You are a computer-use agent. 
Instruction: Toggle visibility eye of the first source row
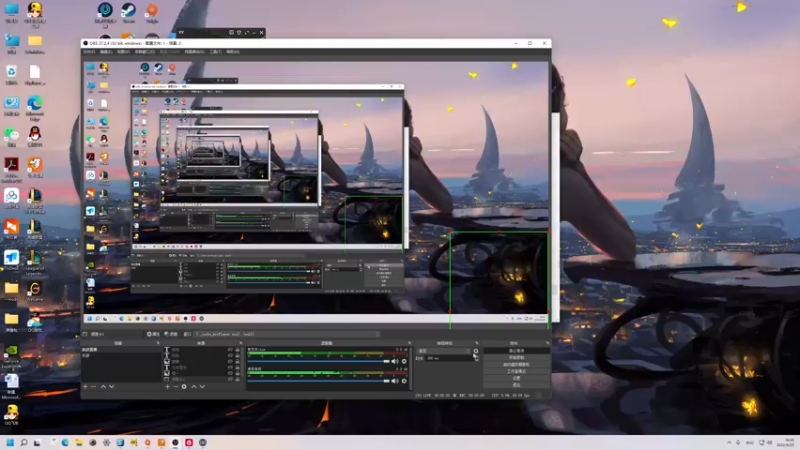click(230, 350)
